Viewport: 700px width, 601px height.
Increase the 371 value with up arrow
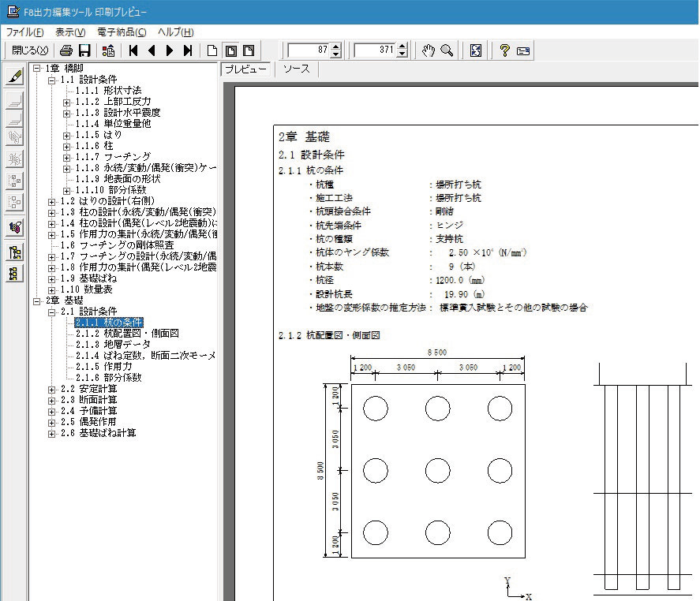[402, 47]
